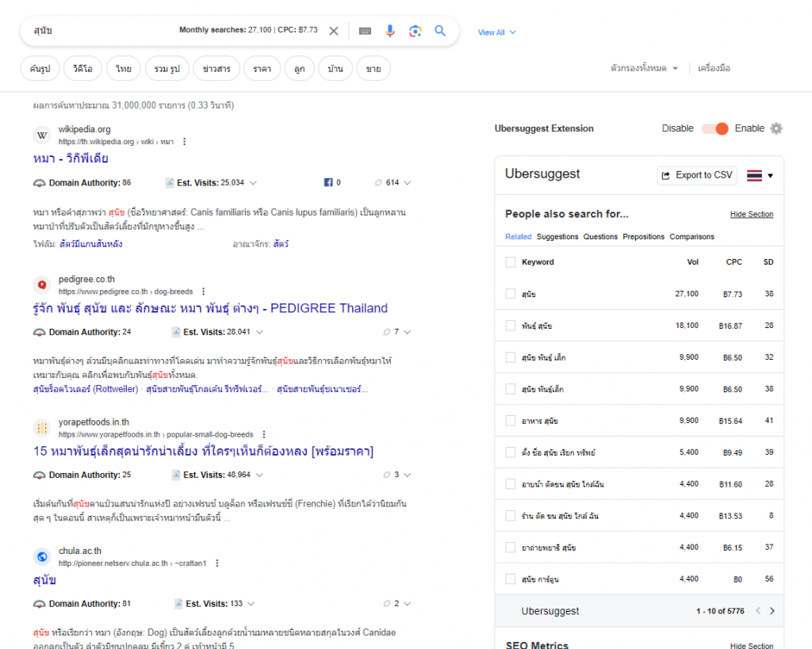Open three-dot menu of chula.ac.th result
The height and width of the screenshot is (649, 812).
coord(217,563)
